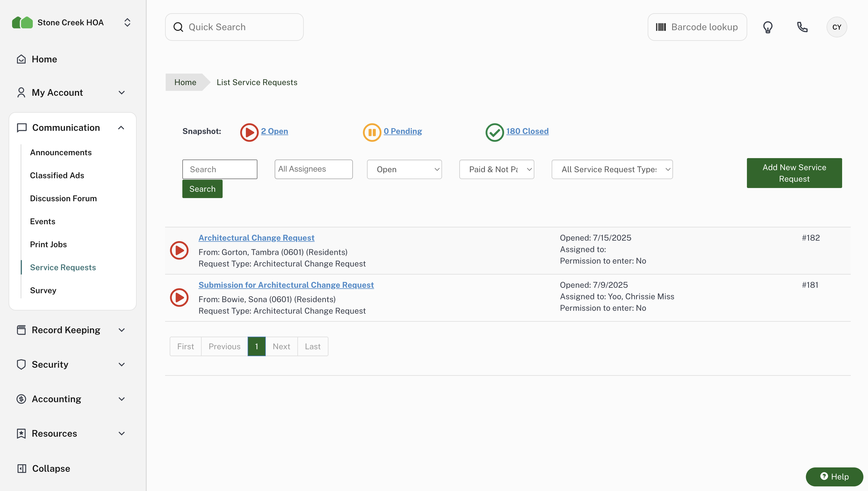868x491 pixels.
Task: Open Submission for Architectural Change Request link
Action: point(286,285)
